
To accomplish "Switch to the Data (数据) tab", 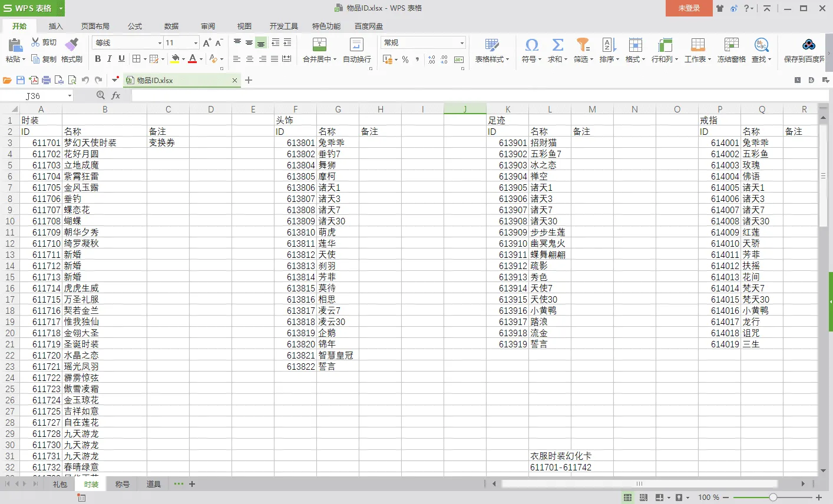I will pos(171,26).
